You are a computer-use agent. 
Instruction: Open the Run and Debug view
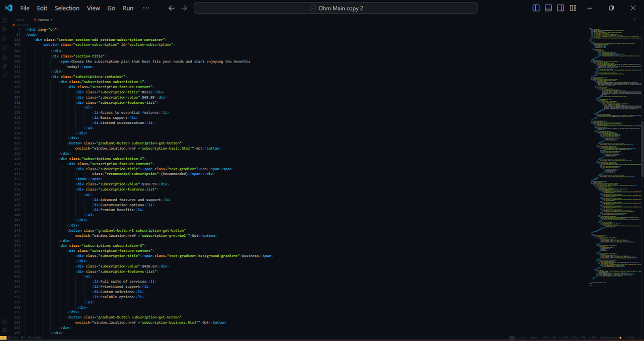coord(5,39)
